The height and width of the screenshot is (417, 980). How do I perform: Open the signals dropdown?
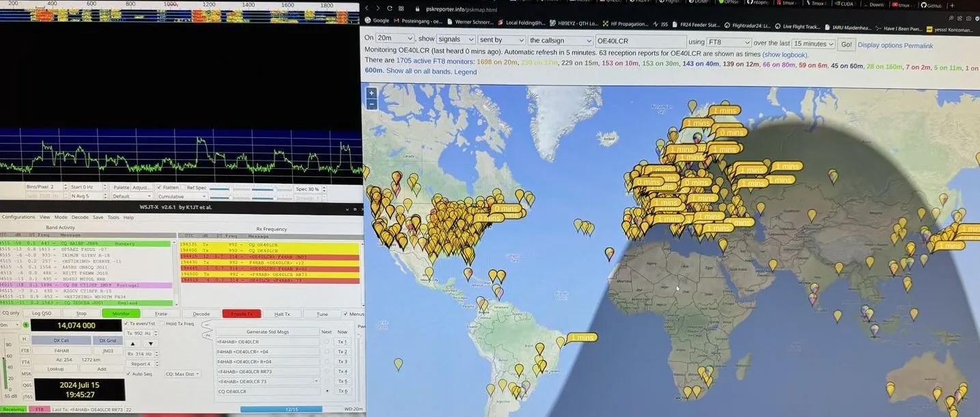click(x=456, y=40)
